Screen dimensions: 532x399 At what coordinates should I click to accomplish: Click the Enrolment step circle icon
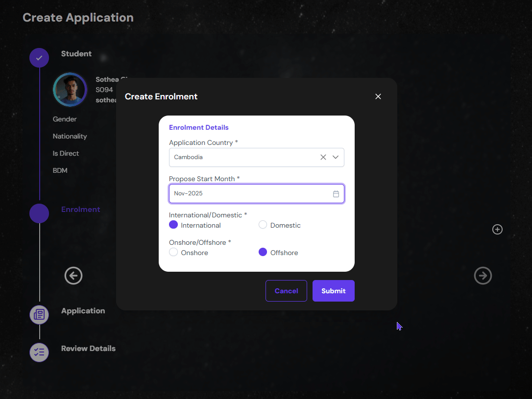click(x=39, y=213)
